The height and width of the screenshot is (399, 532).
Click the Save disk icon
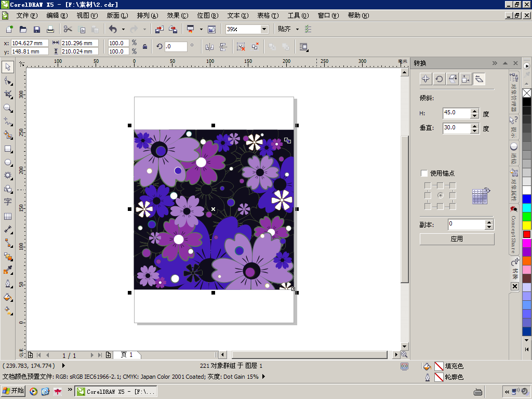(37, 30)
